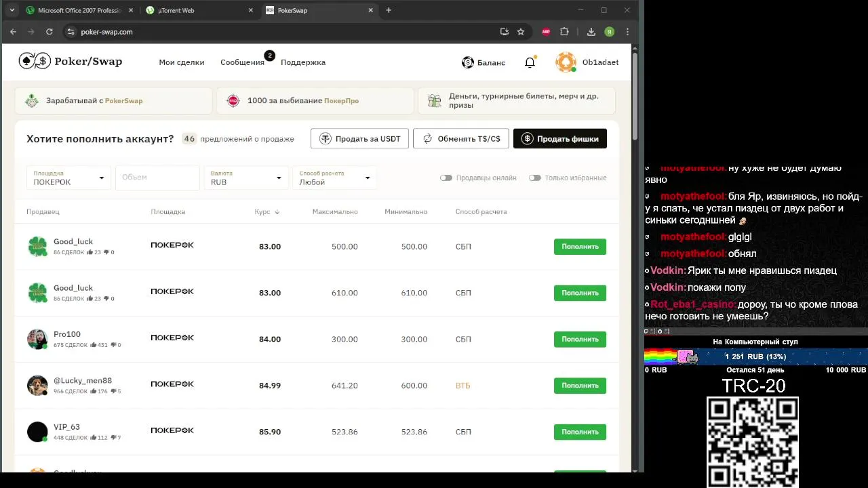Click Пополнить in Pro100 row

(580, 339)
